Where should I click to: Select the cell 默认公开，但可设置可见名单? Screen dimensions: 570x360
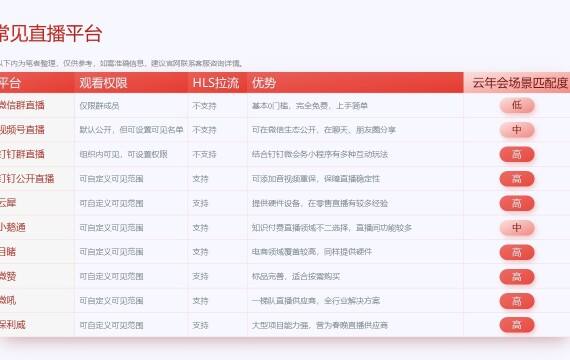[x=131, y=130]
